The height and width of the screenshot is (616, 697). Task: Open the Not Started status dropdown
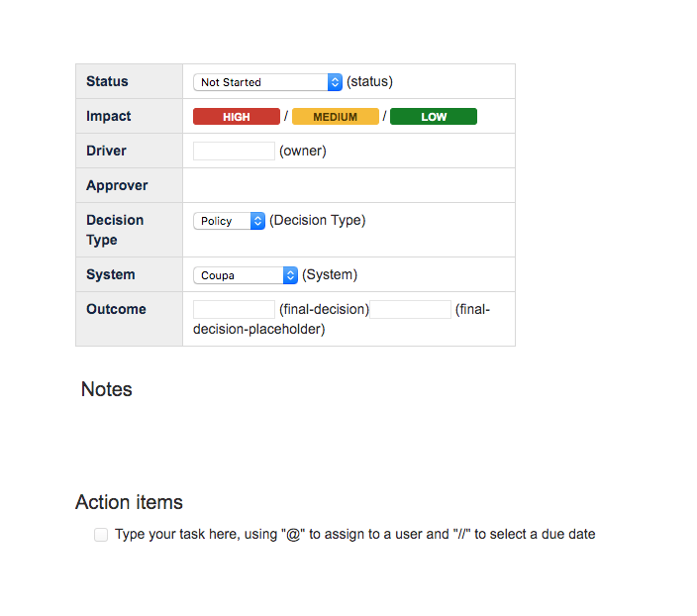(x=267, y=82)
